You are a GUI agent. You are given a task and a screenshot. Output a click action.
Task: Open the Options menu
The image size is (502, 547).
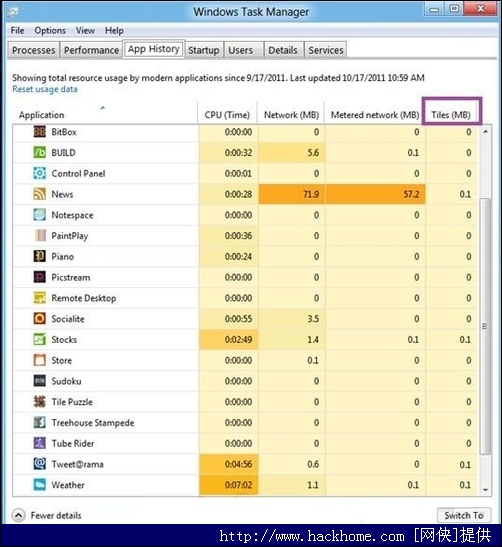coord(50,31)
